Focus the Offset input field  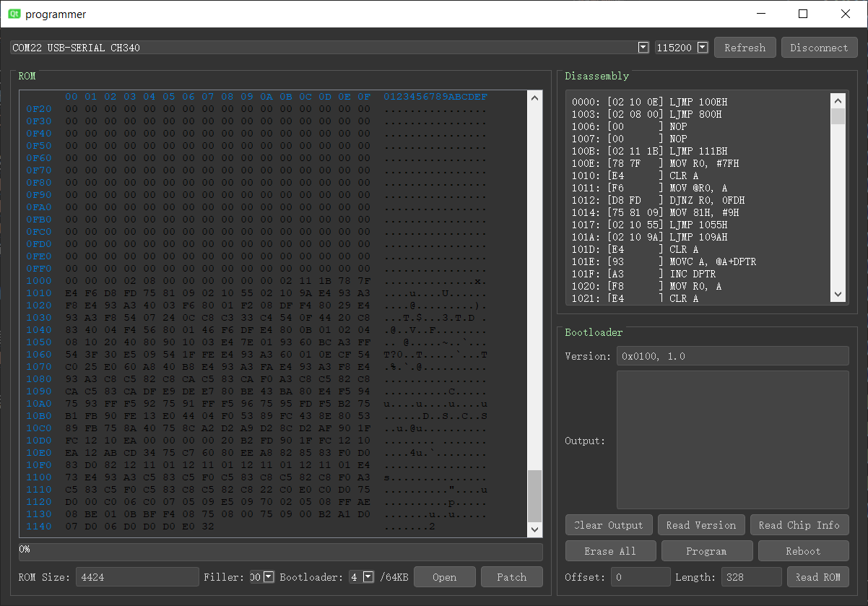click(x=641, y=576)
